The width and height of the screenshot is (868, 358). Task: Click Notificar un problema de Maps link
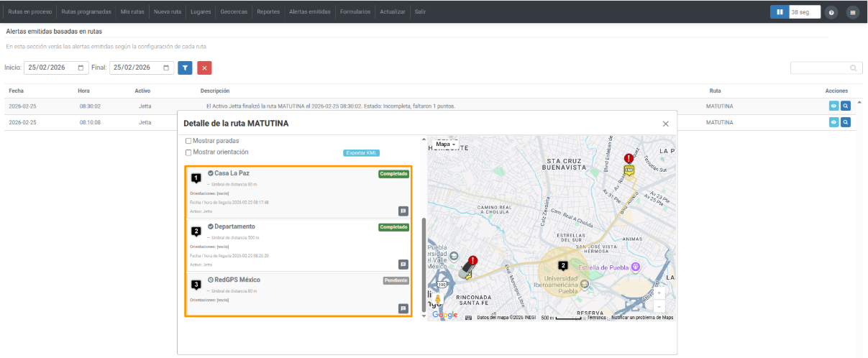click(642, 317)
